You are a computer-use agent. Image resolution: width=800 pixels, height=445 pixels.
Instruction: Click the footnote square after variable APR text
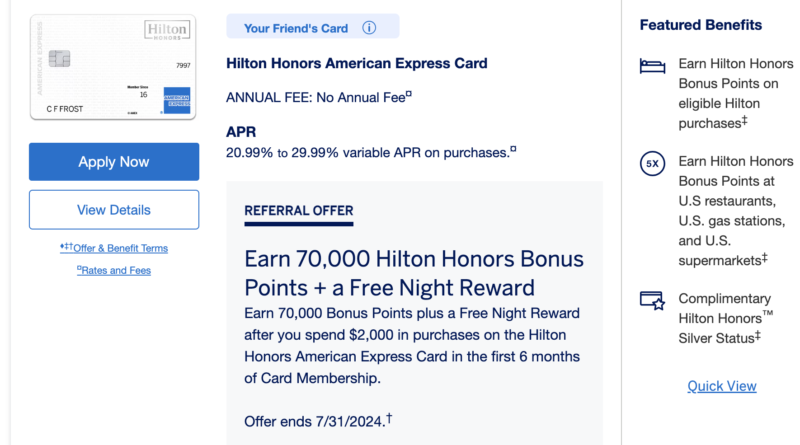pos(513,150)
